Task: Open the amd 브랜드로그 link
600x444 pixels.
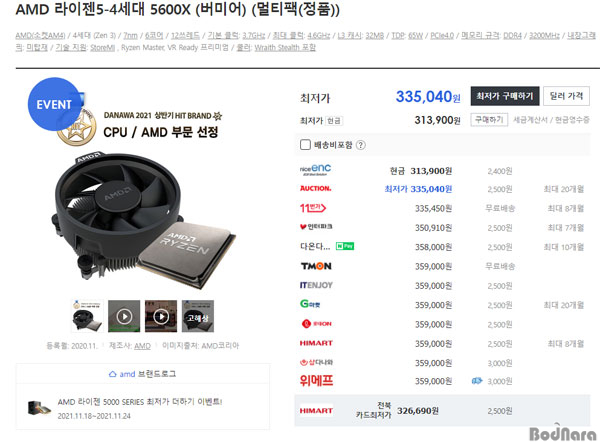Action: click(142, 374)
